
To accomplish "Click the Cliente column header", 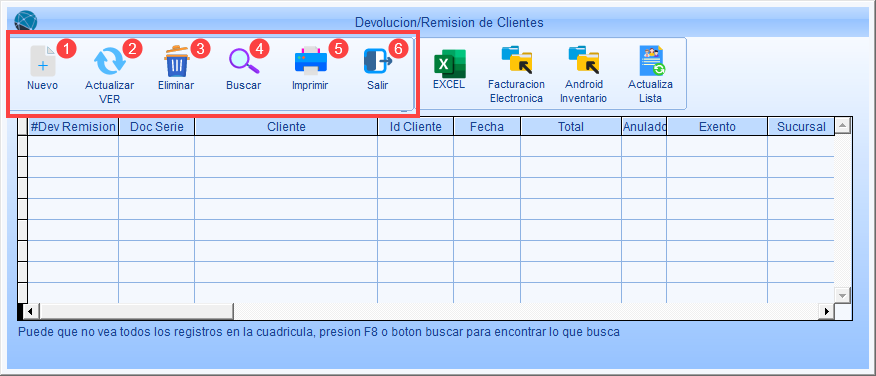I will coord(286,127).
